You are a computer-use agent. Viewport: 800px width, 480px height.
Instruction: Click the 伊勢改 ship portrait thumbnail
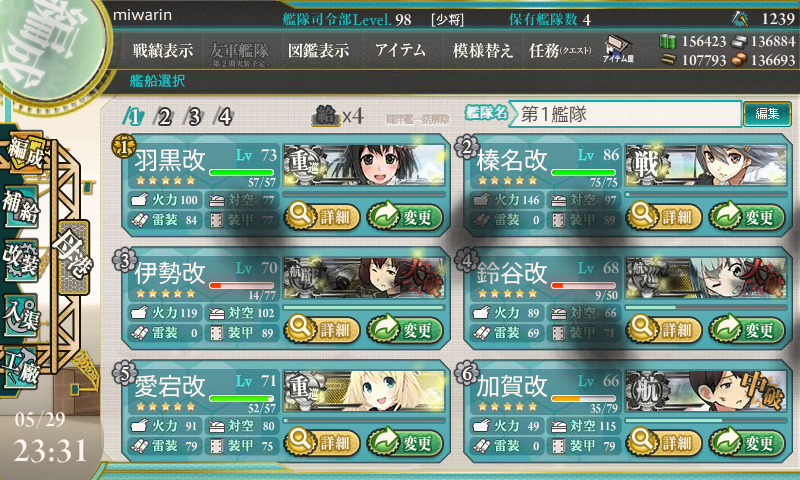pyautogui.click(x=364, y=279)
